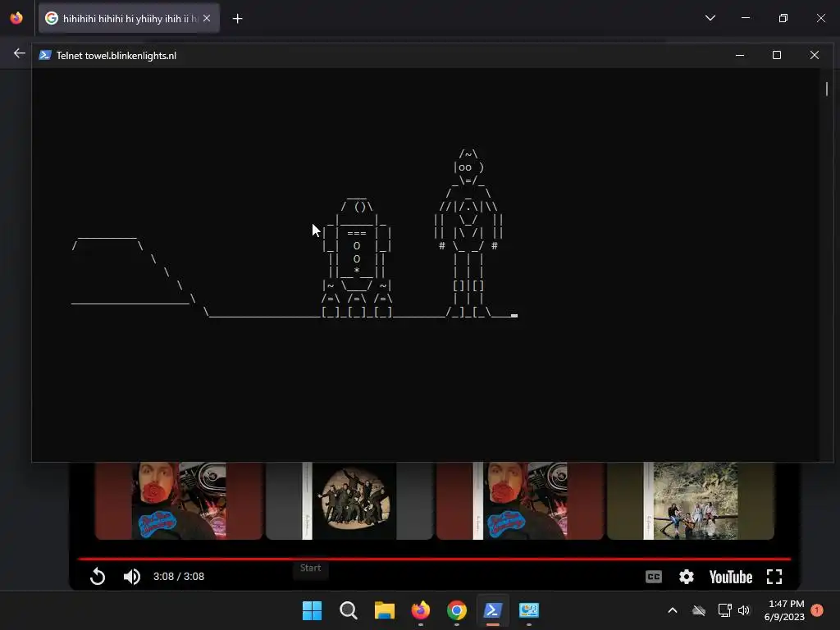Replay the YouTube video
The height and width of the screenshot is (630, 840).
click(x=98, y=577)
